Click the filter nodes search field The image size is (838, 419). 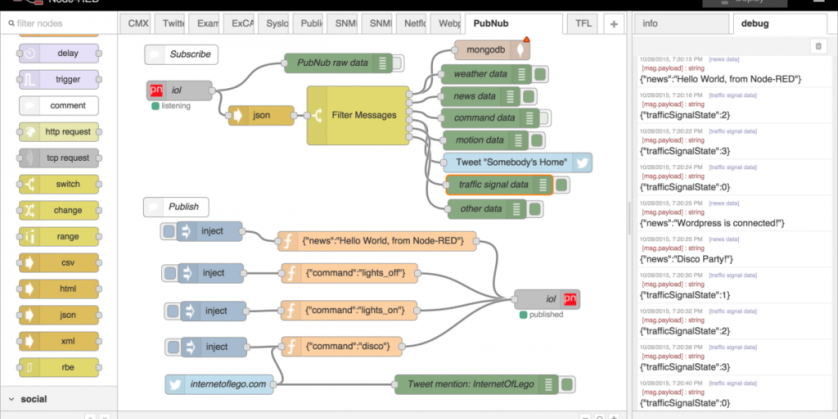[59, 24]
